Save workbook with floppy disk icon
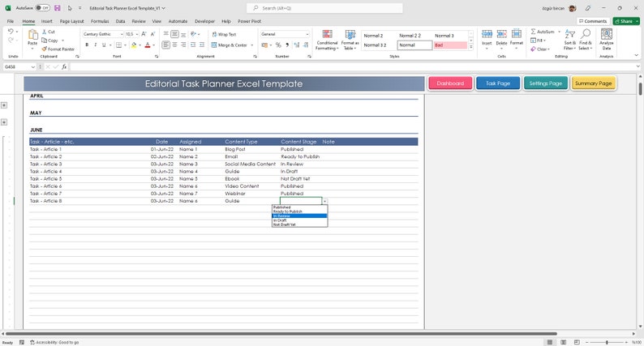Viewport: 644px width, 346px height. pos(57,8)
